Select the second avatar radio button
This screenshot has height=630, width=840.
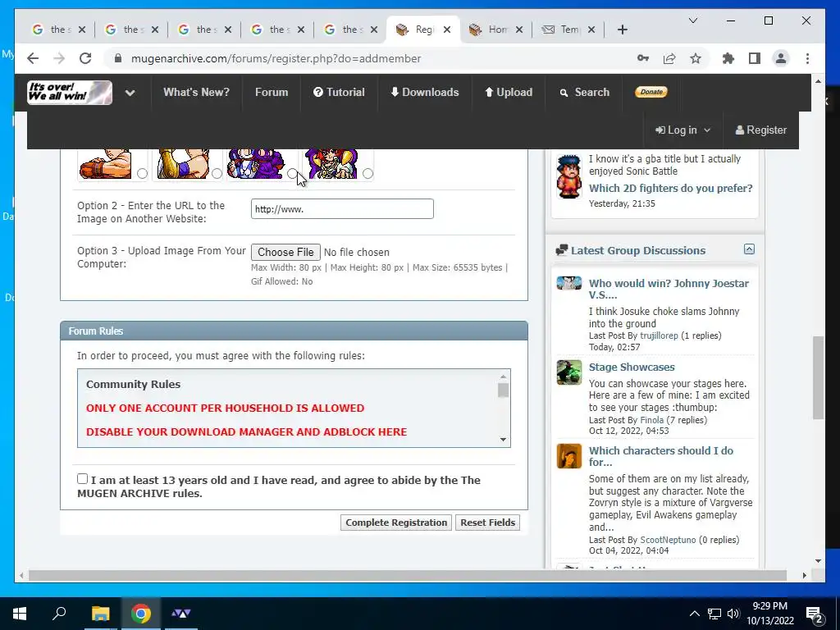[217, 174]
